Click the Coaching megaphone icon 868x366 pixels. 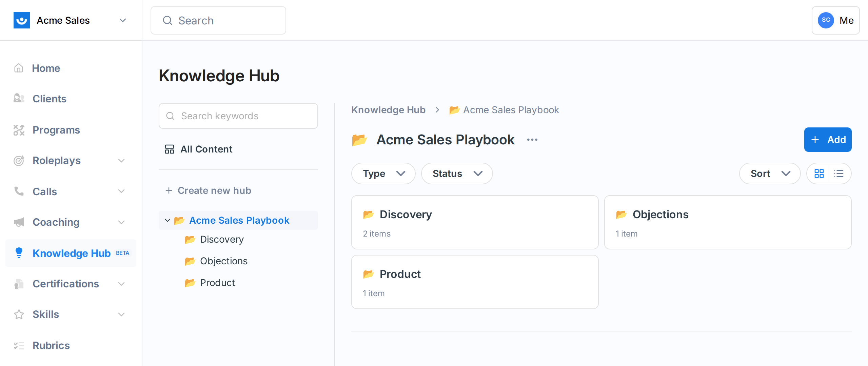(19, 222)
